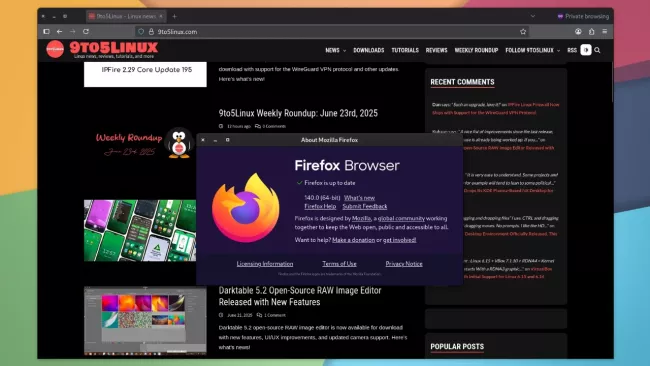Image resolution: width=650 pixels, height=366 pixels.
Task: Open the Firefox account icon
Action: (578, 32)
